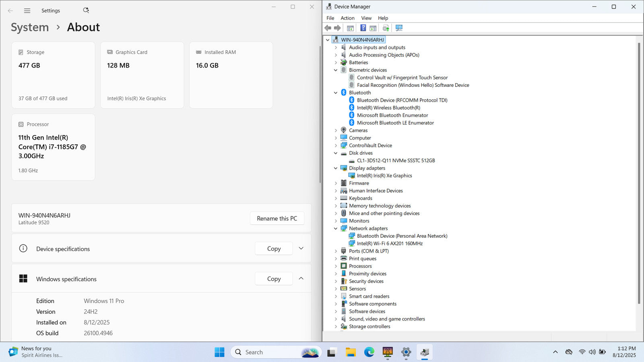Collapse the Display adapters node
644x362 pixels.
tap(336, 168)
